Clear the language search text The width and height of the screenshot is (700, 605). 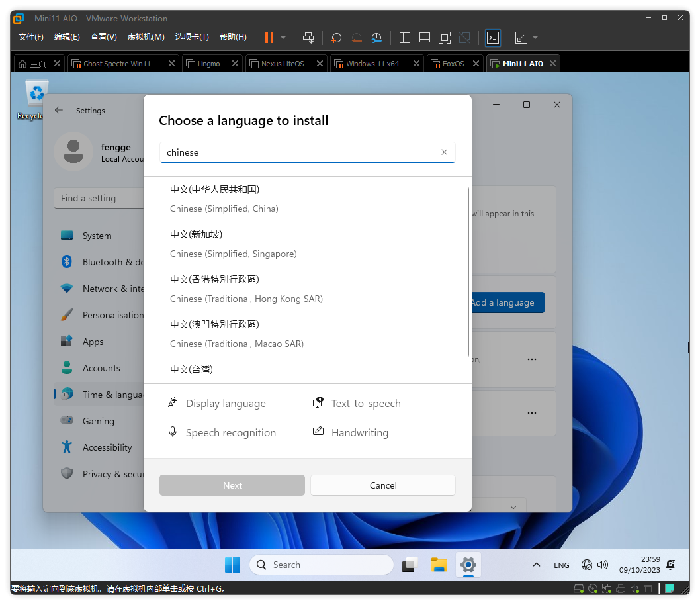click(444, 152)
